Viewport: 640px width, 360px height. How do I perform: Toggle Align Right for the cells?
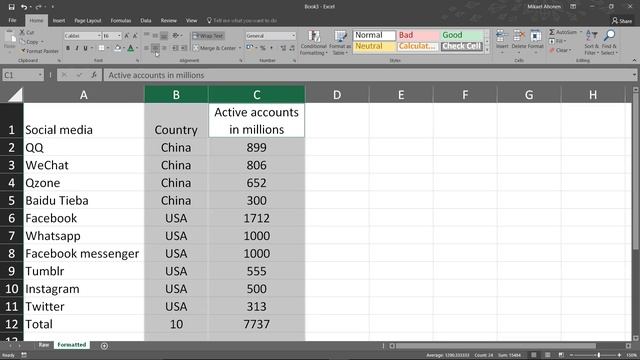[164, 48]
